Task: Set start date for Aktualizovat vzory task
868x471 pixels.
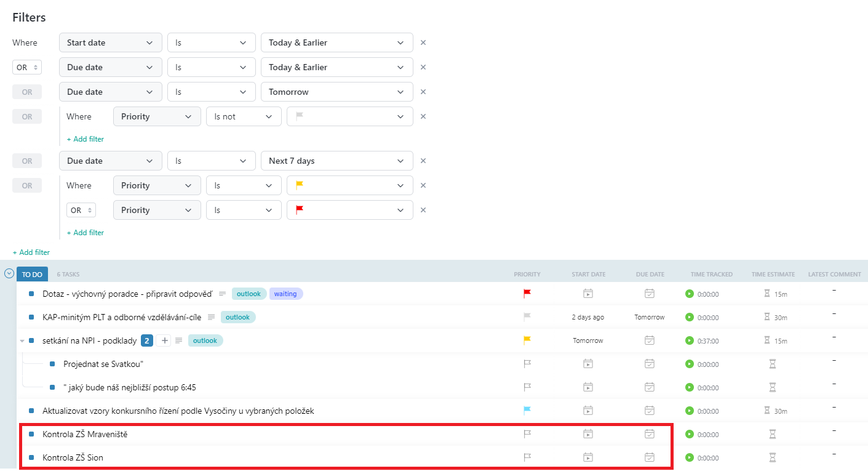Action: pyautogui.click(x=588, y=411)
